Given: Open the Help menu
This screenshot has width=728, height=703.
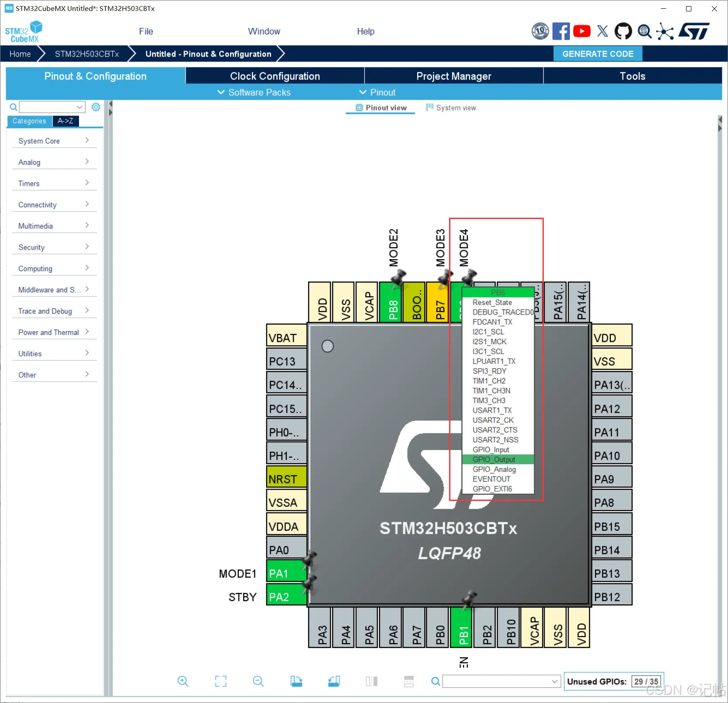Looking at the screenshot, I should pyautogui.click(x=366, y=31).
